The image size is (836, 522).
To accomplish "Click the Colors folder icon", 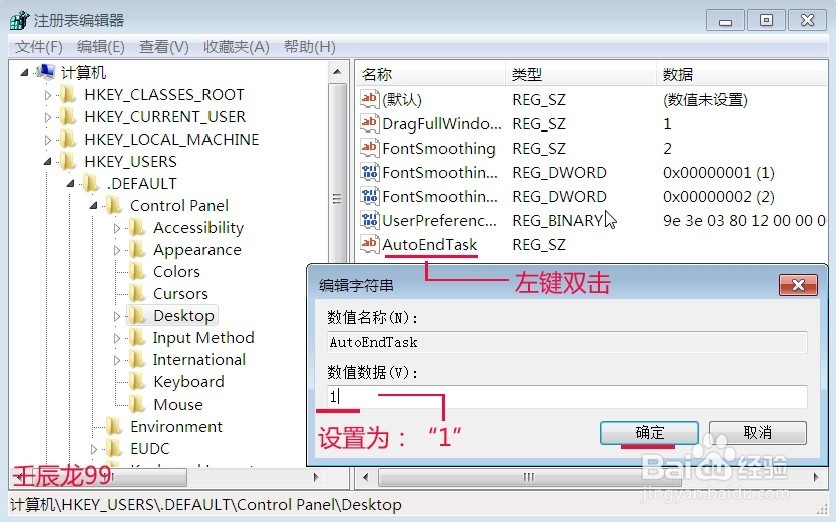I will click(x=137, y=271).
